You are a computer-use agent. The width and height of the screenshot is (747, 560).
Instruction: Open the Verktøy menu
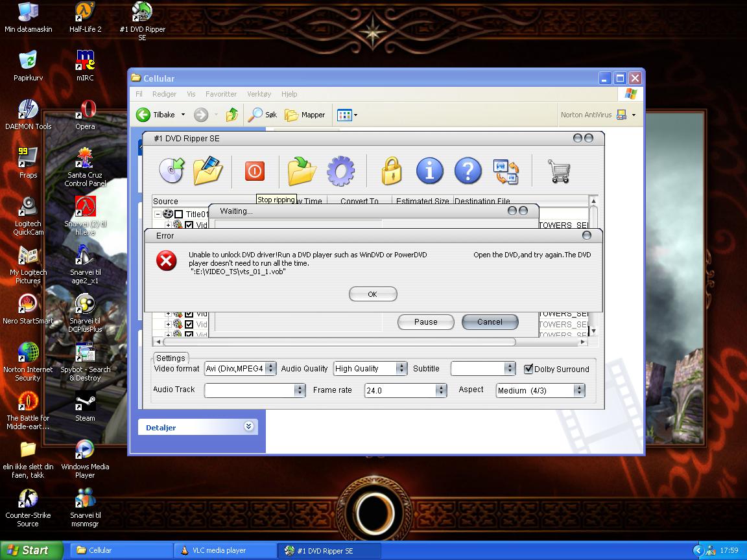coord(259,94)
